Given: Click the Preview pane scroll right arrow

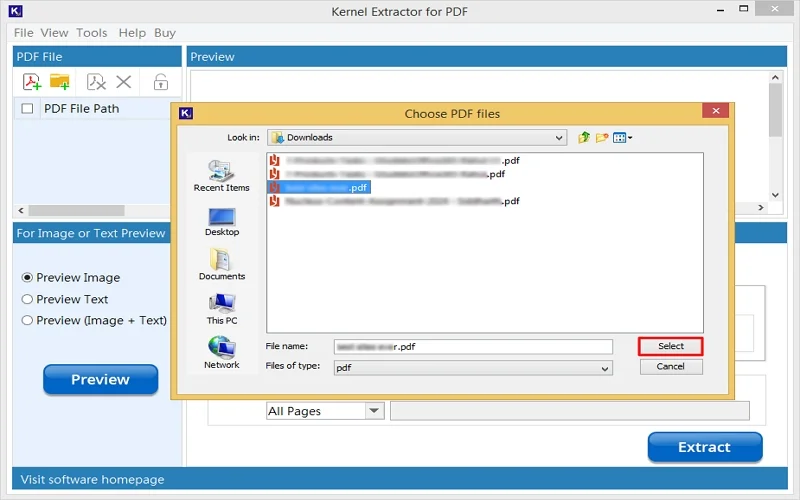Looking at the screenshot, I should [761, 207].
